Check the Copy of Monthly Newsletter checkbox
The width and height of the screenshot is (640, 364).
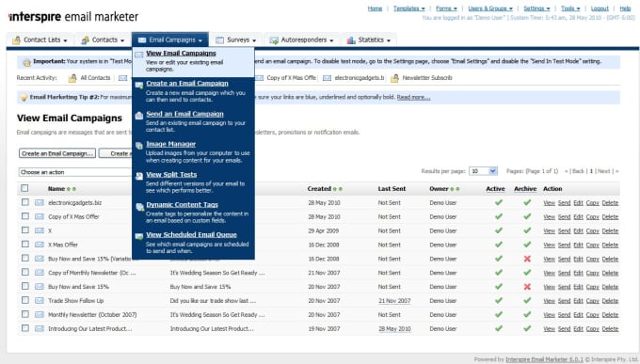(x=25, y=272)
